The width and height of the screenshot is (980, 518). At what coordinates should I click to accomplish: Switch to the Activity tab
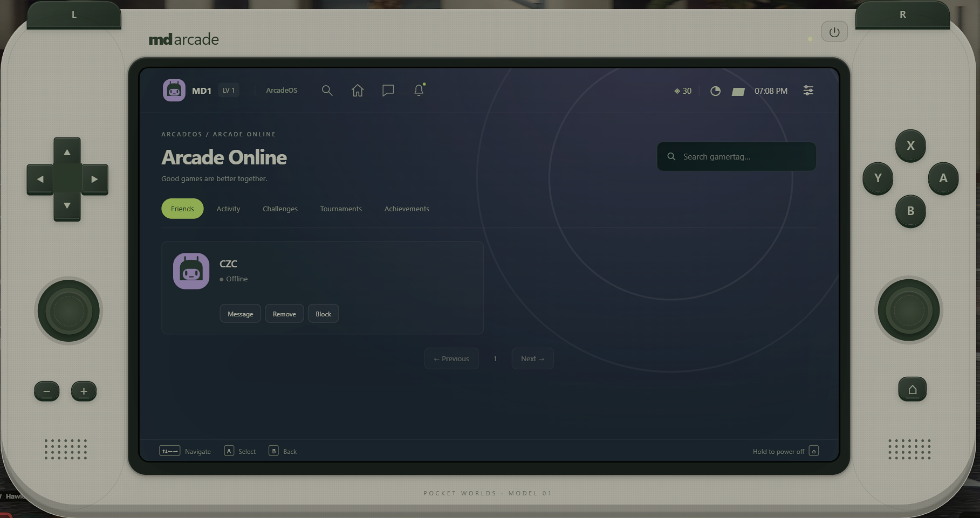click(228, 209)
